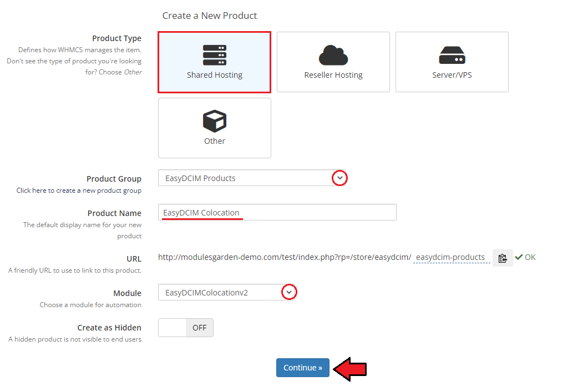This screenshot has height=391, width=588.
Task: Click here to create a new product group
Action: pos(79,191)
